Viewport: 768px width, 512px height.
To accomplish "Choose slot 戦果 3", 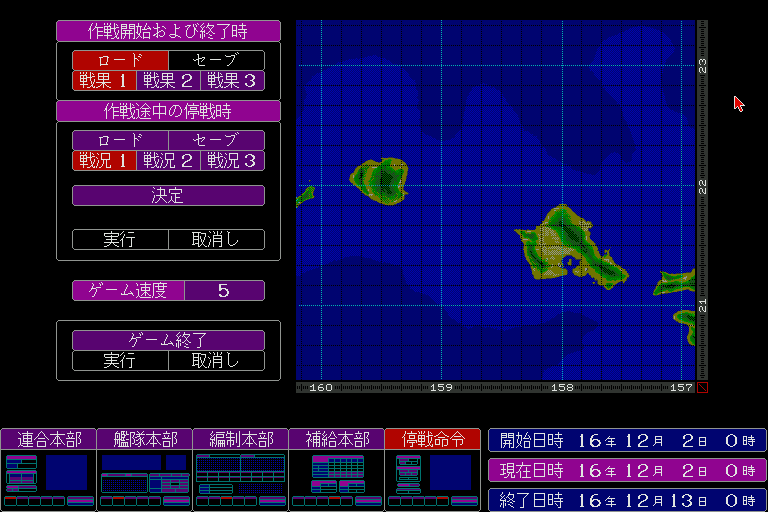I will [x=233, y=81].
